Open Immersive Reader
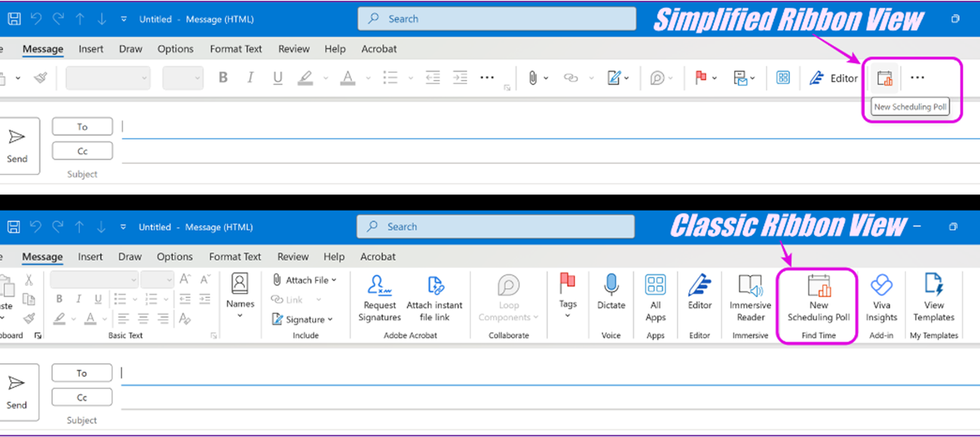The width and height of the screenshot is (980, 437). [x=750, y=298]
